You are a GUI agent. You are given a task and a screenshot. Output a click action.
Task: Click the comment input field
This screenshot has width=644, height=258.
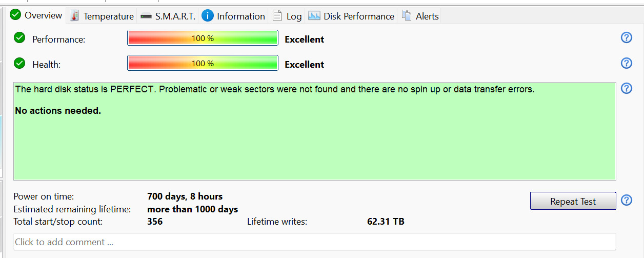(x=314, y=242)
